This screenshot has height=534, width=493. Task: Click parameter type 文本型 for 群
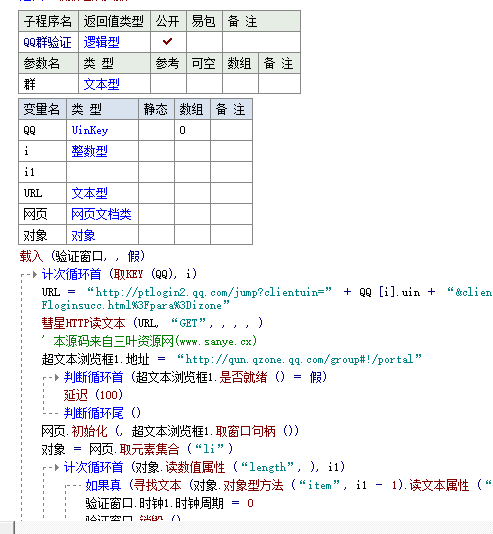pyautogui.click(x=101, y=84)
